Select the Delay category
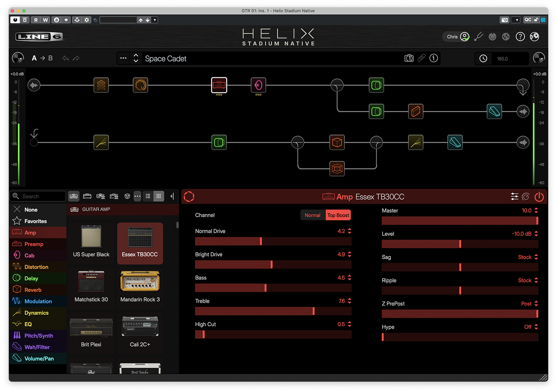 (x=38, y=278)
